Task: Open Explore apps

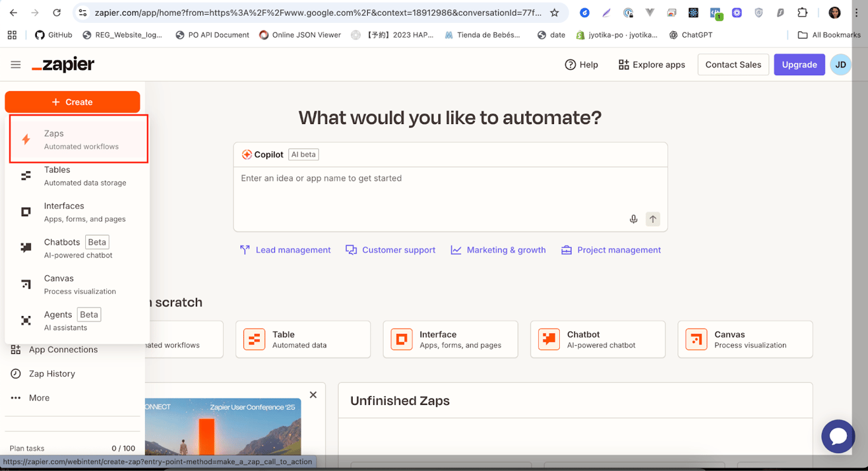Action: 651,64
